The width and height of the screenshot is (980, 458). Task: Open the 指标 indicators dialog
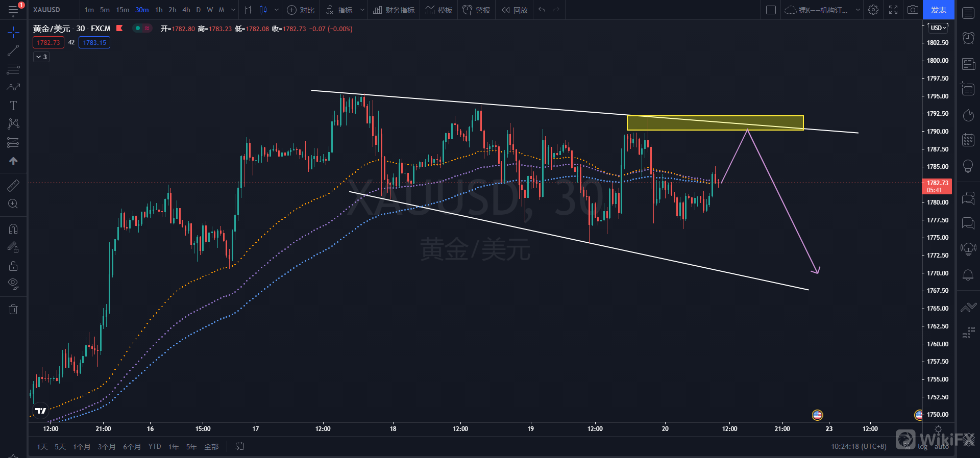point(340,10)
